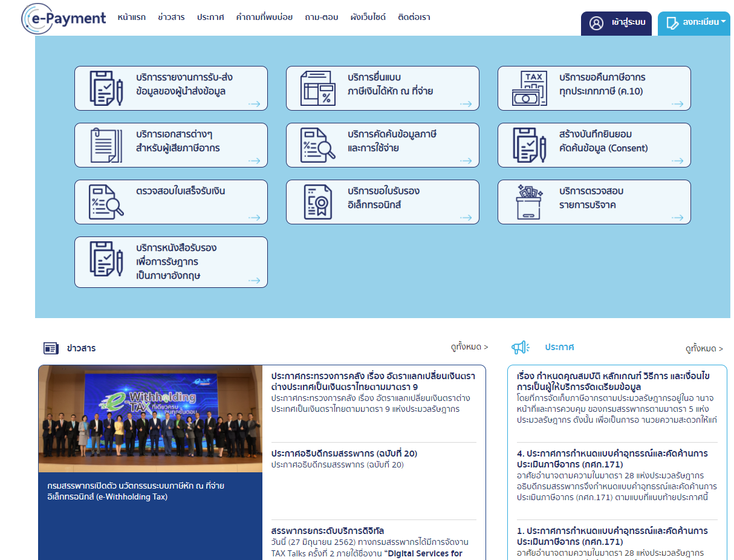Click arrow on บริการยื่นแบบ card
734x560 pixels.
[466, 104]
